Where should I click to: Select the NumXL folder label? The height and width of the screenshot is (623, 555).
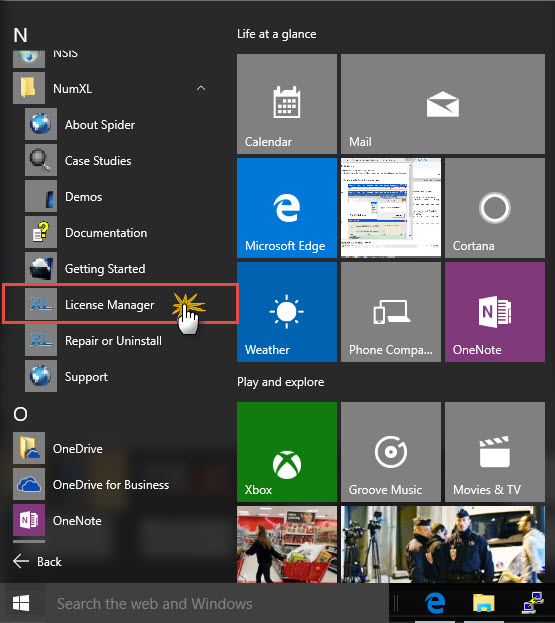tap(72, 88)
